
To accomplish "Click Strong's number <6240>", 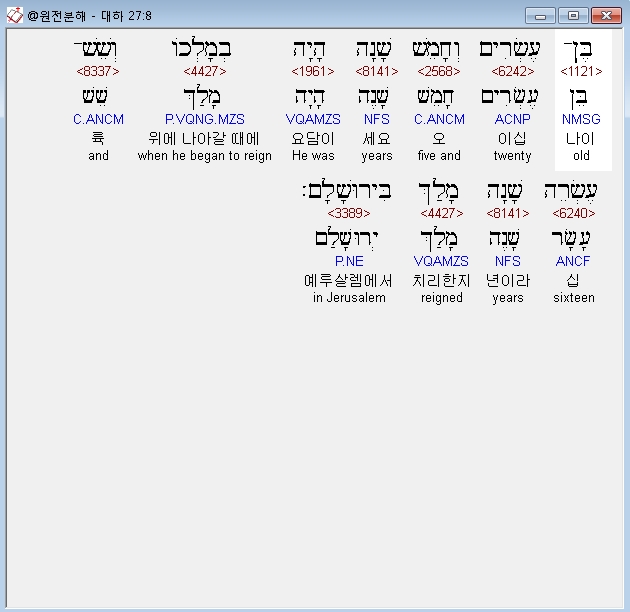I will point(574,213).
